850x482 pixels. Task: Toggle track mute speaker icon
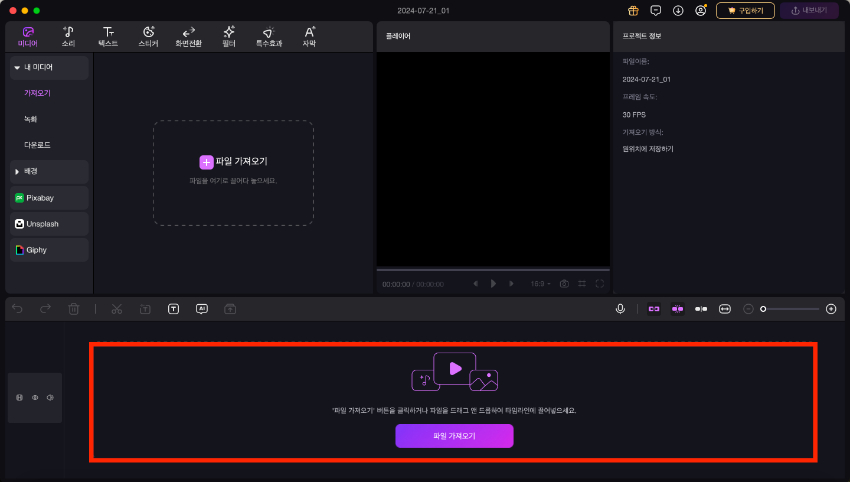[x=50, y=398]
